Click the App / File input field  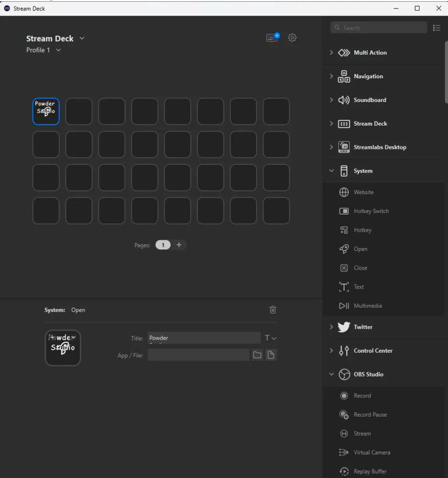[199, 355]
